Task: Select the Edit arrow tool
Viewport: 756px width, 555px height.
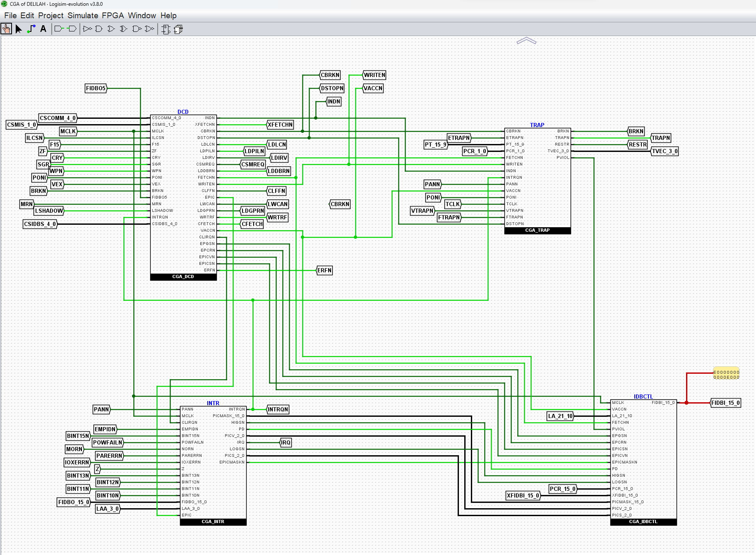Action: coord(18,29)
